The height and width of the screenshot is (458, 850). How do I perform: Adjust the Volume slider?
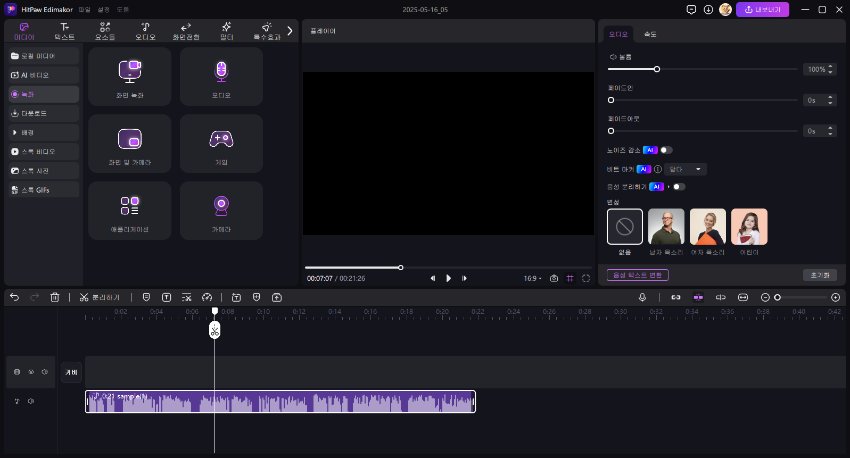(703, 69)
